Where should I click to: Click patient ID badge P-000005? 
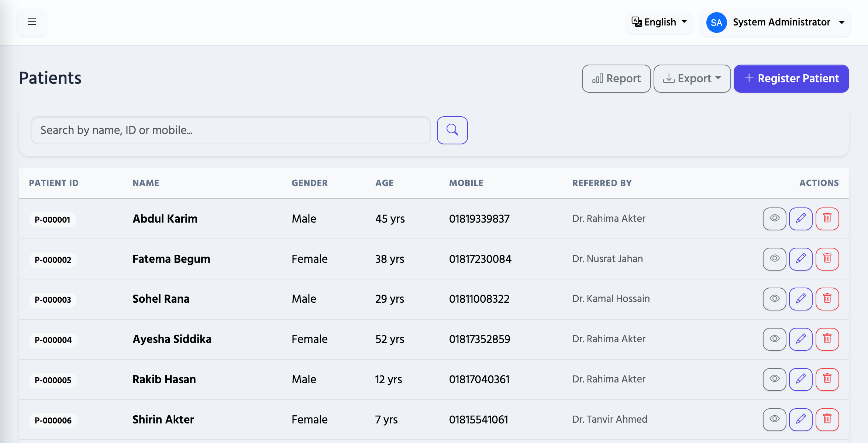pos(53,380)
